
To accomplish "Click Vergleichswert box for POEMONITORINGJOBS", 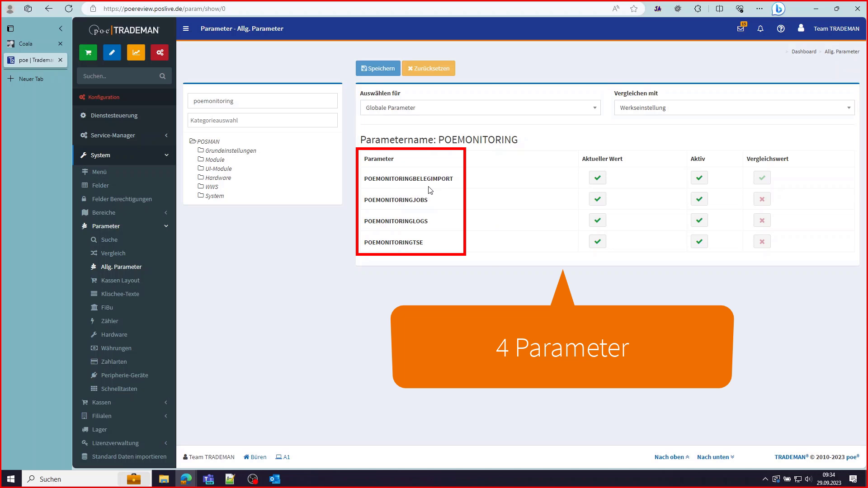I will pos(762,199).
